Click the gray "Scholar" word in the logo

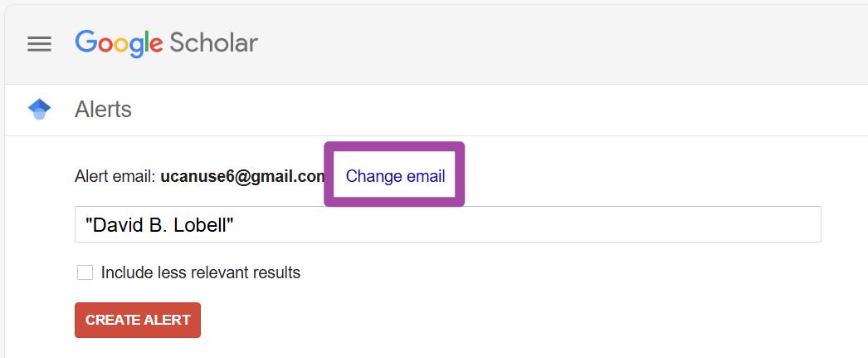click(x=213, y=42)
